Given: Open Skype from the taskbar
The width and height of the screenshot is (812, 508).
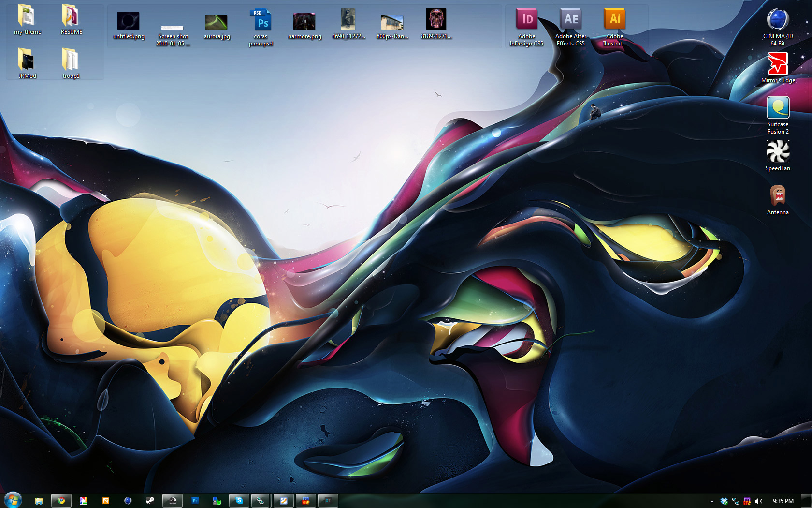Looking at the screenshot, I should [239, 501].
